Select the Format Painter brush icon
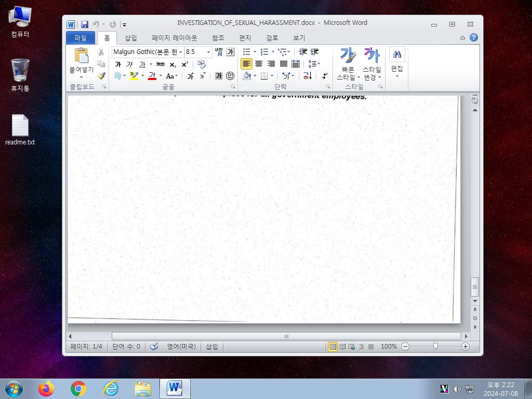 coord(101,76)
